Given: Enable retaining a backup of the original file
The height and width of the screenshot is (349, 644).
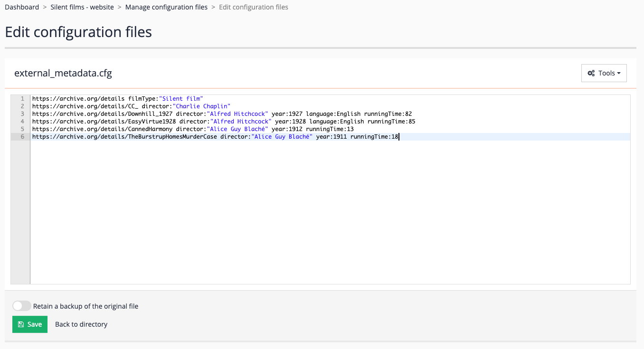Looking at the screenshot, I should [x=21, y=305].
